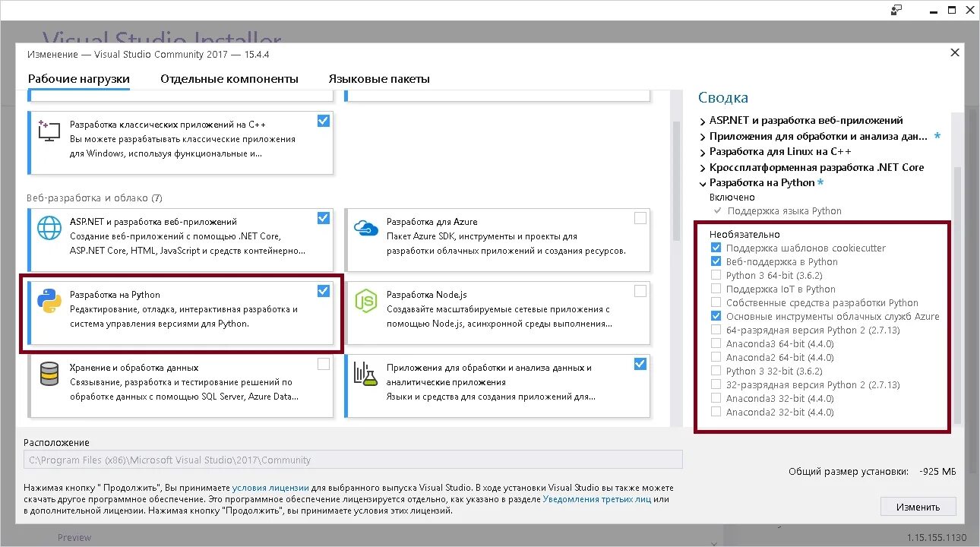980x547 pixels.
Task: Enable Anaconda2 64-bit (4.4.0)
Action: pyautogui.click(x=716, y=357)
